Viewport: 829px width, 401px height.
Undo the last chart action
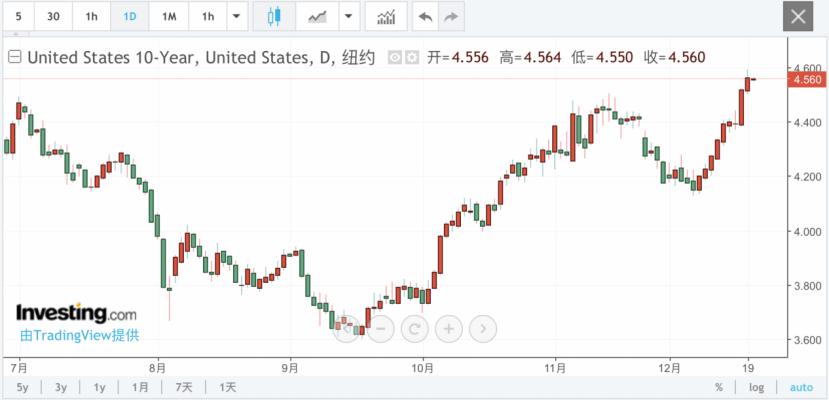pyautogui.click(x=425, y=16)
